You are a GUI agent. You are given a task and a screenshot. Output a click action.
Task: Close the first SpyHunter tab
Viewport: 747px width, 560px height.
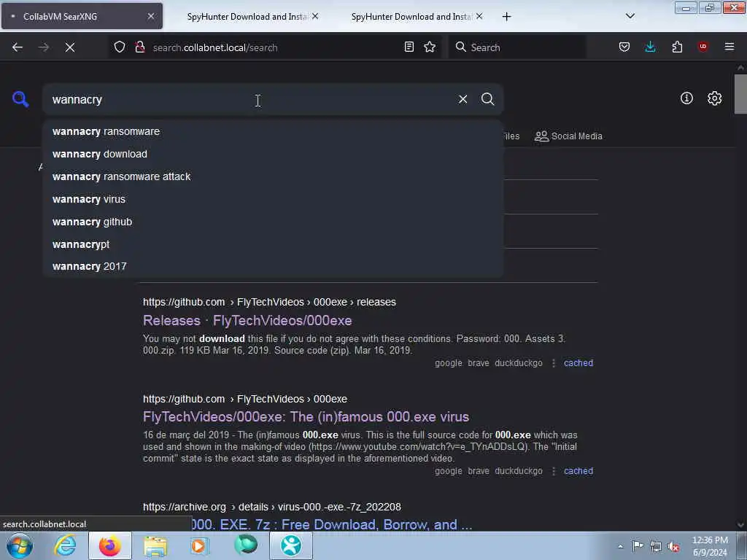coord(315,16)
